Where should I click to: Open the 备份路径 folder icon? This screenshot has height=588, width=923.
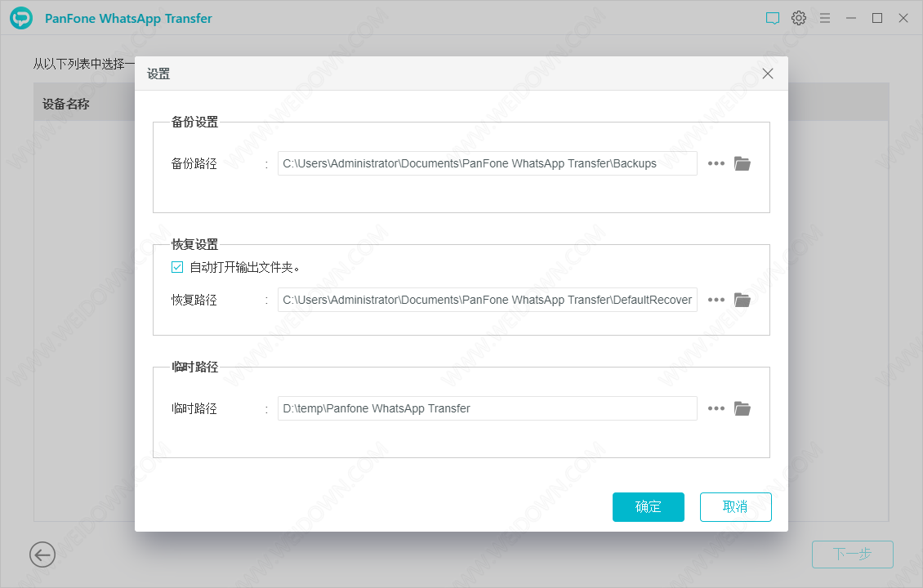point(742,163)
